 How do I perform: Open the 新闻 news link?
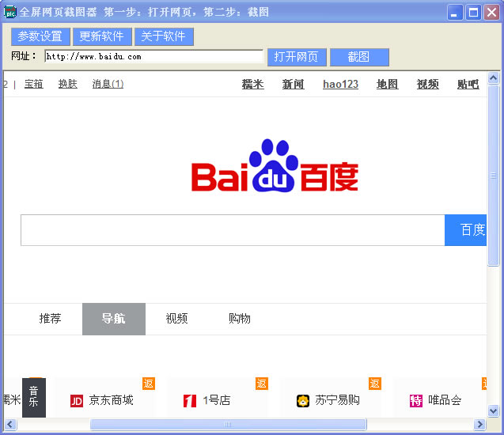click(293, 84)
